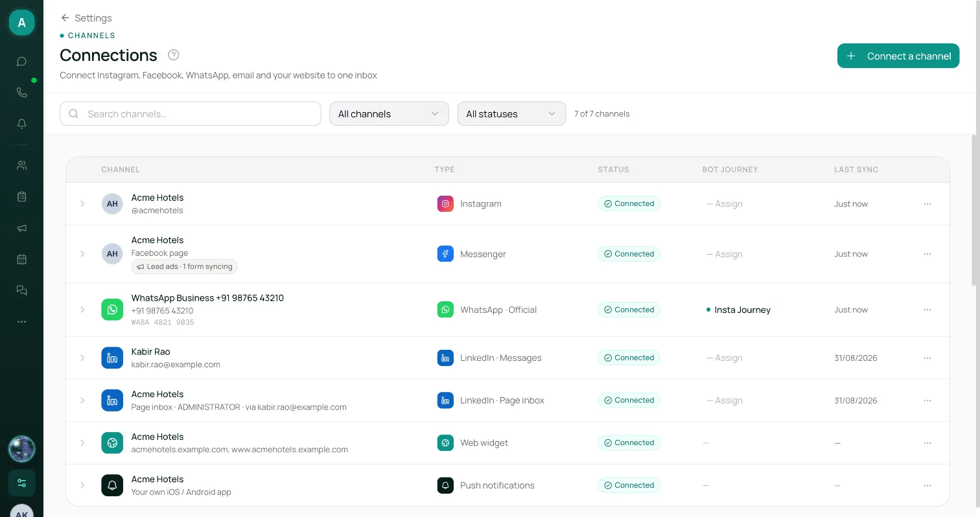The image size is (980, 517).
Task: Open more options for WhatsApp Business row
Action: [x=927, y=310]
